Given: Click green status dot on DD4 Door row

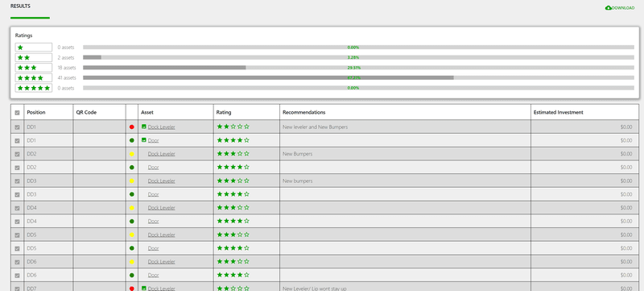Looking at the screenshot, I should click(132, 221).
